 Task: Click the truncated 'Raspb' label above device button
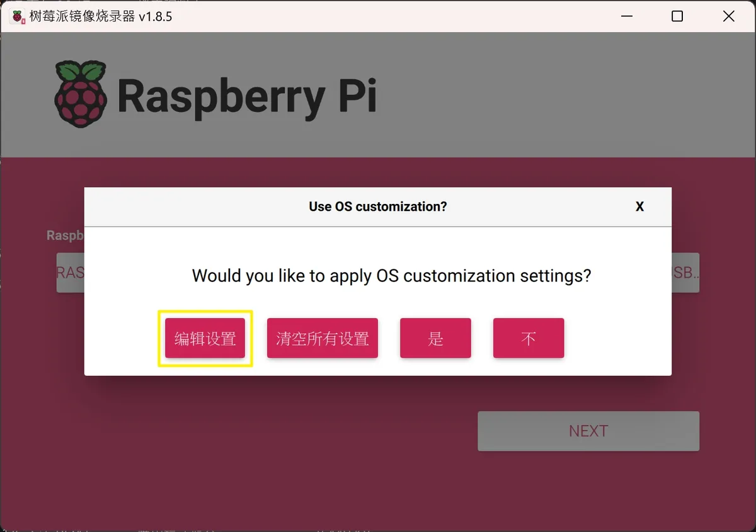click(x=66, y=235)
